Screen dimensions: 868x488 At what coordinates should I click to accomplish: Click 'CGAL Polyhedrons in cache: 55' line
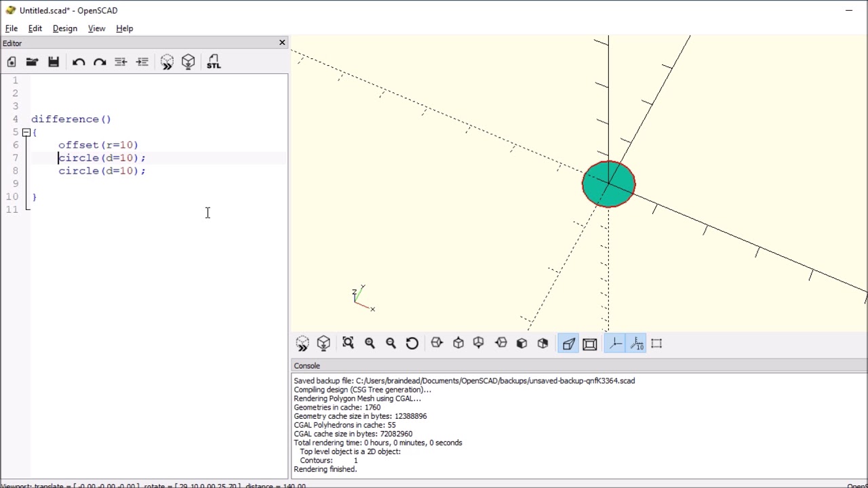coord(344,425)
